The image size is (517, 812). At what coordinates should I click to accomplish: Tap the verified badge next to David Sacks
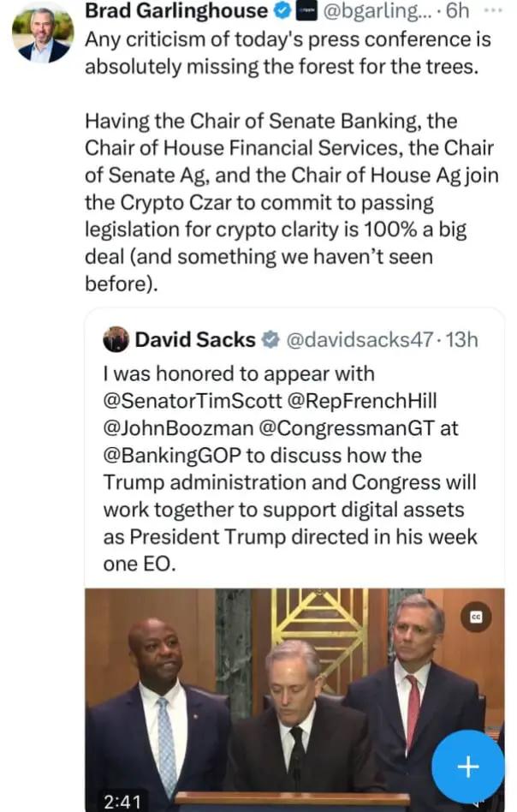click(270, 340)
